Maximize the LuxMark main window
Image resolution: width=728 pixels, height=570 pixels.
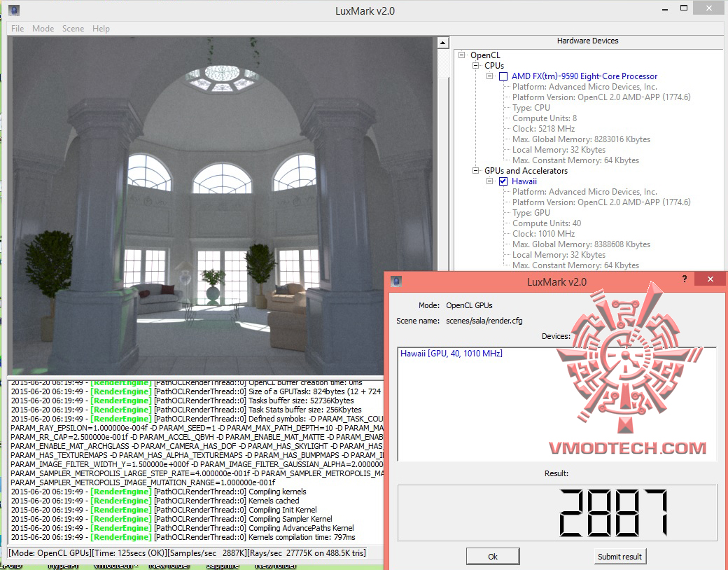[x=683, y=8]
